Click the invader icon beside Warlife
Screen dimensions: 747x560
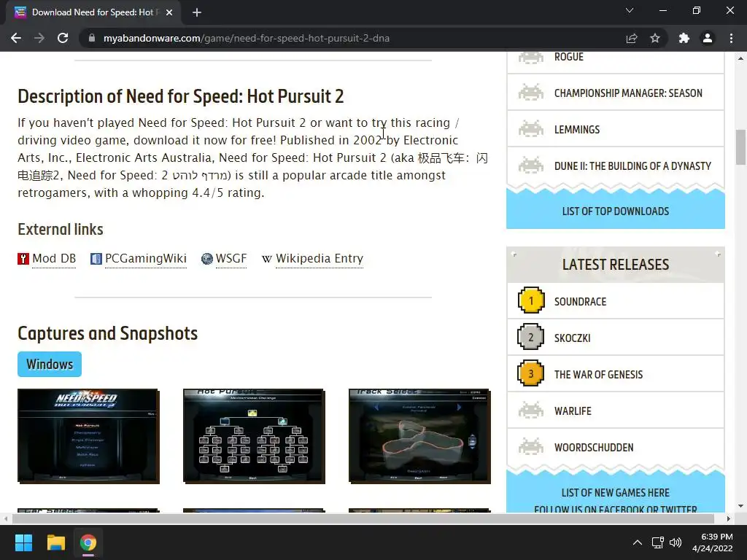point(531,411)
